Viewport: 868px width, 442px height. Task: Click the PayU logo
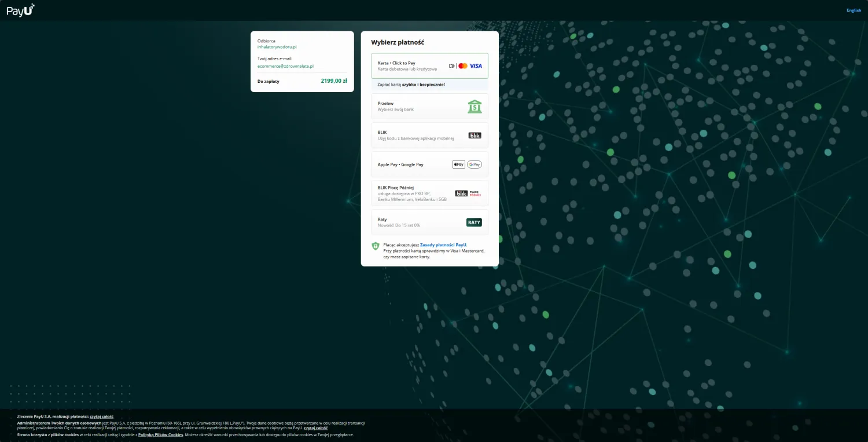coord(21,9)
